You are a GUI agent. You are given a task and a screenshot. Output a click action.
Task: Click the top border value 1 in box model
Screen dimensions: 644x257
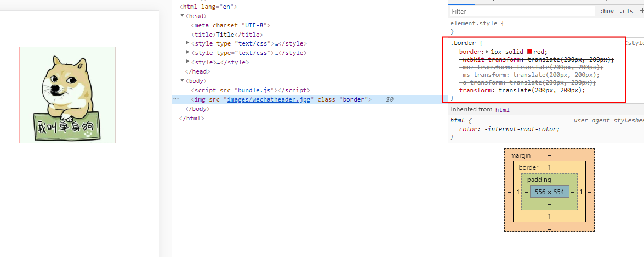[550, 167]
